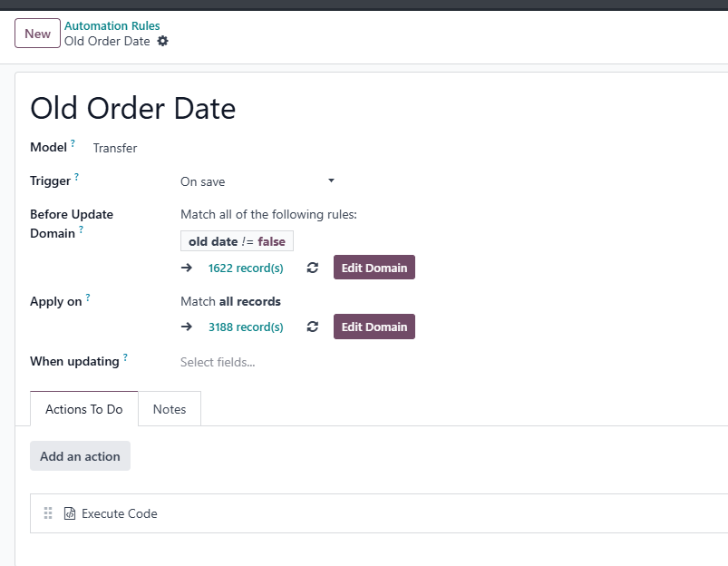Screen dimensions: 728x566
Task: Click the New button
Action: point(37,33)
